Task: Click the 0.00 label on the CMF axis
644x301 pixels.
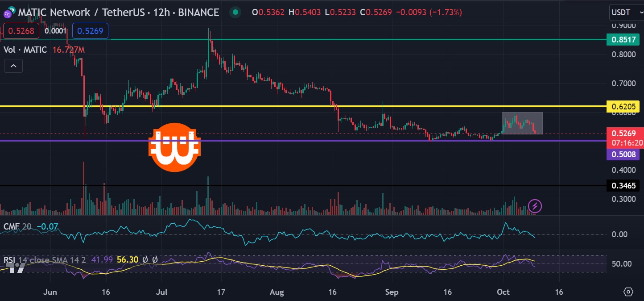Action: [x=619, y=234]
